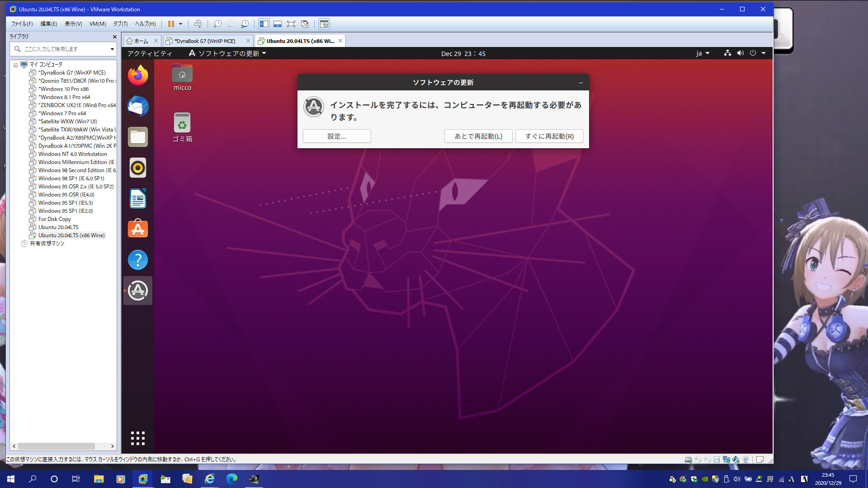Open the snapshot manager toolbar icon
This screenshot has height=488, width=868.
pos(245,24)
